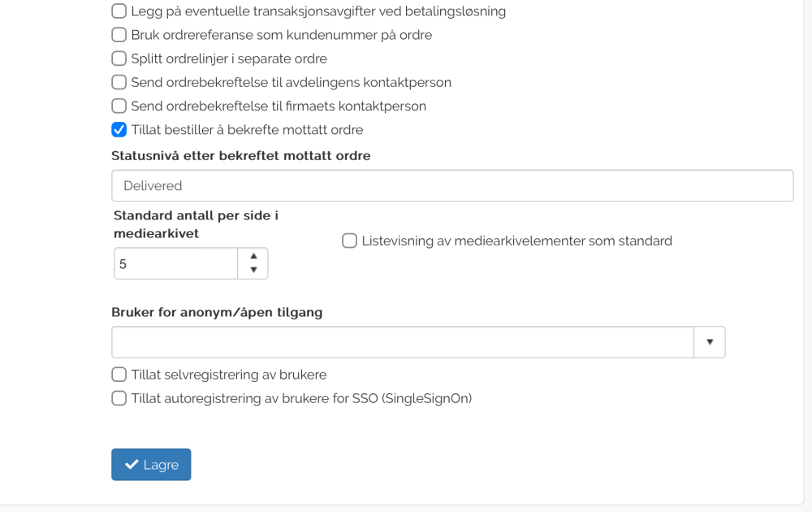
Task: Click the Bruker for anonym tilgang field
Action: (x=402, y=342)
